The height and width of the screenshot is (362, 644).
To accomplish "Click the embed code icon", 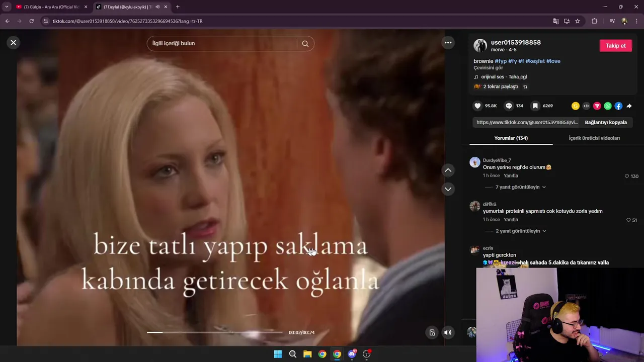I will click(x=586, y=106).
